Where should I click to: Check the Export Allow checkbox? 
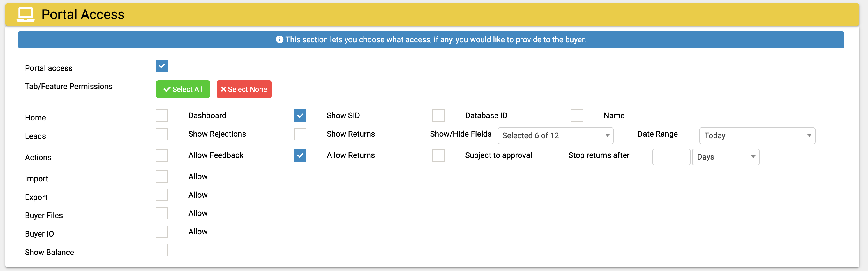pyautogui.click(x=162, y=195)
